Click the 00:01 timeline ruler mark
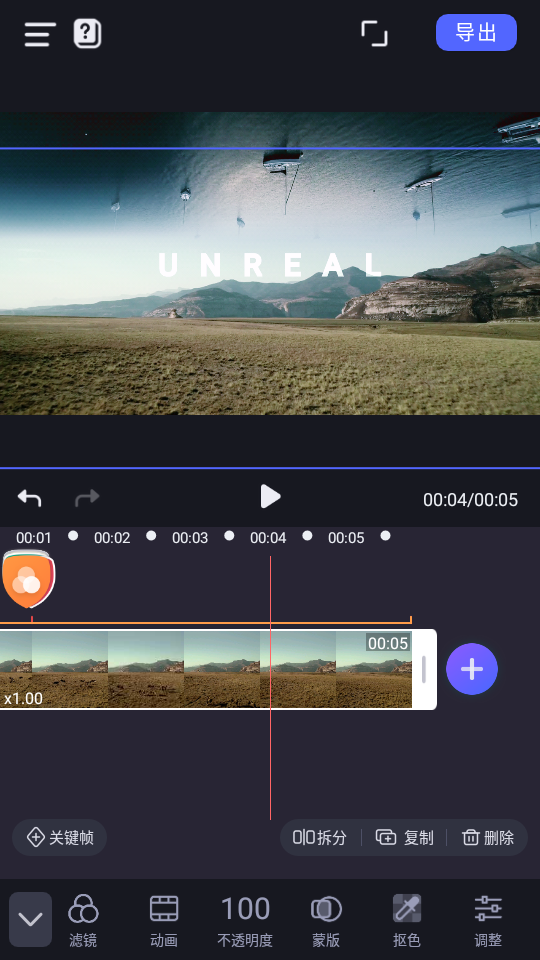Viewport: 540px width, 960px height. point(34,538)
